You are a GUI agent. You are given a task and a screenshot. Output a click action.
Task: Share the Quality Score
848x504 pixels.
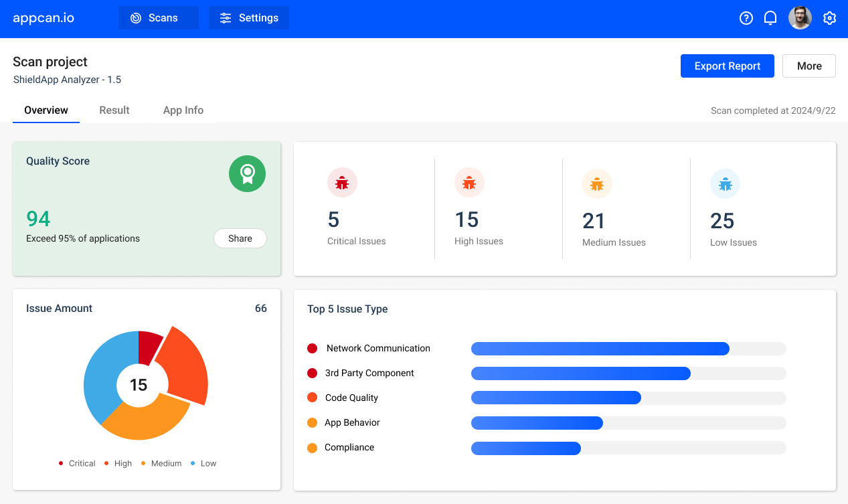tap(240, 238)
